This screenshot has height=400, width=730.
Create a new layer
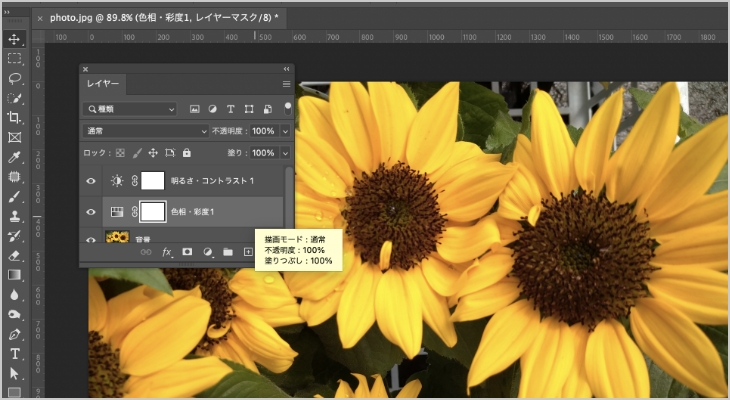(248, 252)
